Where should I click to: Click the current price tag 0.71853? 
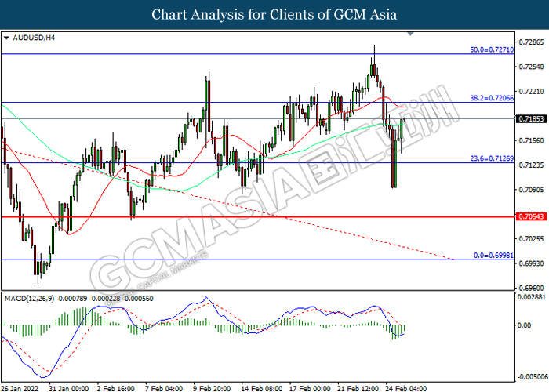(x=531, y=119)
